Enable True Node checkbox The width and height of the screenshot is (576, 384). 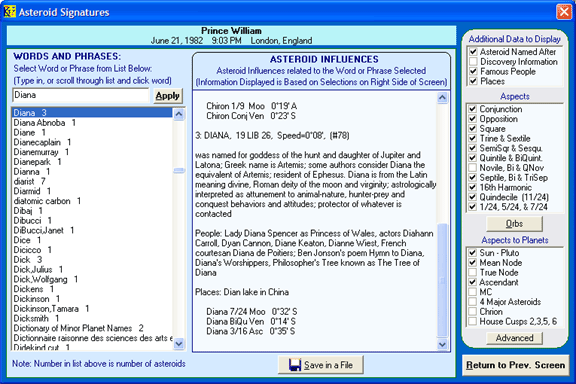[473, 272]
